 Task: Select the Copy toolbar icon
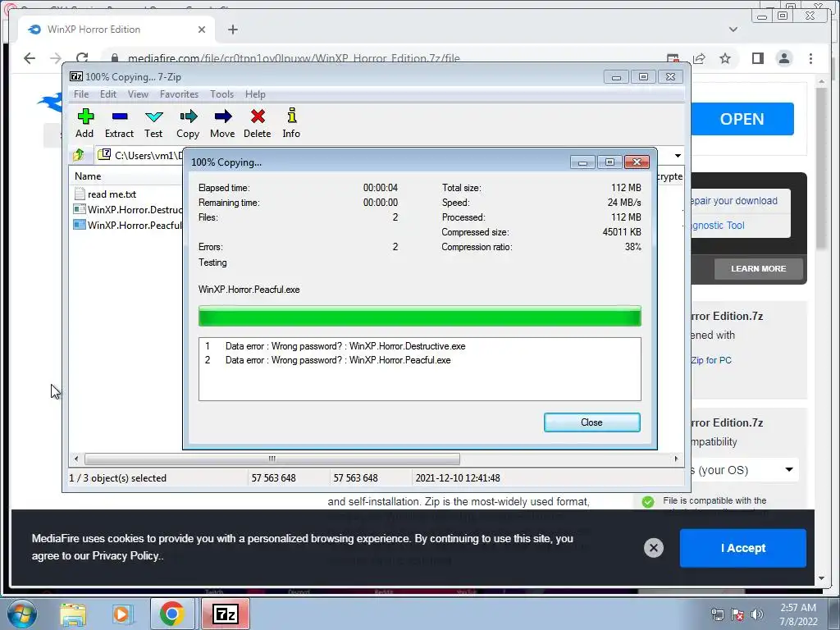(188, 124)
